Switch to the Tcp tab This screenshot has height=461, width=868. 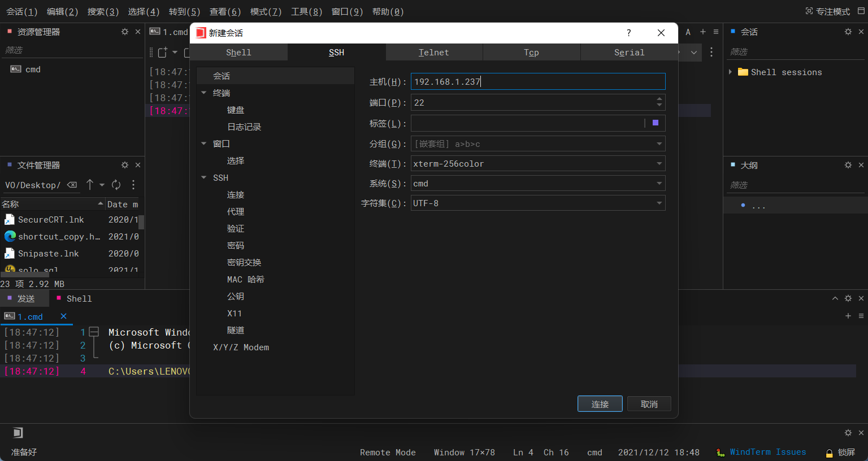[x=531, y=52]
